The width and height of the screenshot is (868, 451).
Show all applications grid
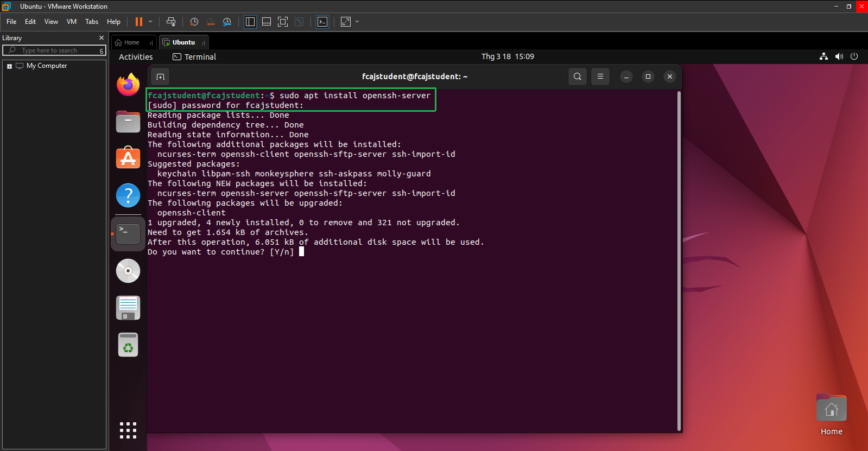(x=128, y=430)
